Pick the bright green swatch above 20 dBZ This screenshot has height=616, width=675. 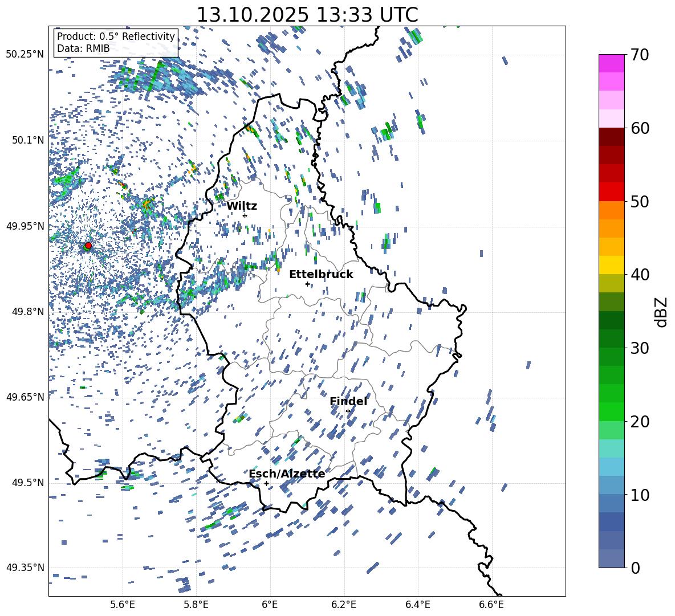click(612, 411)
